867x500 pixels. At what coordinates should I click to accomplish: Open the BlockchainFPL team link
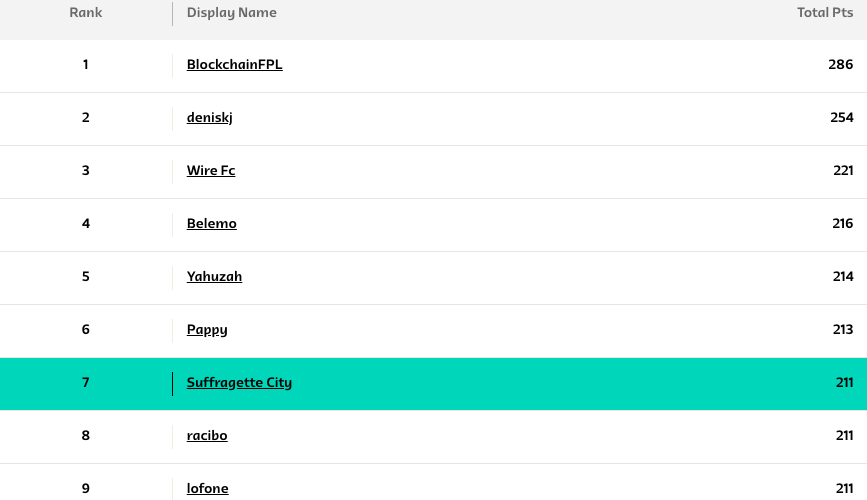pyautogui.click(x=234, y=65)
